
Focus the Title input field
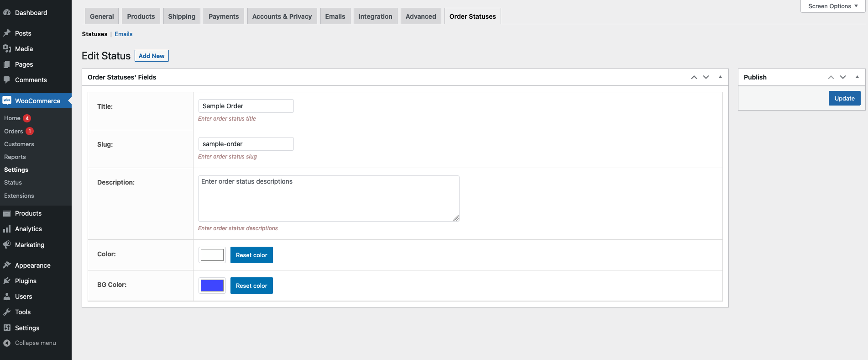246,106
